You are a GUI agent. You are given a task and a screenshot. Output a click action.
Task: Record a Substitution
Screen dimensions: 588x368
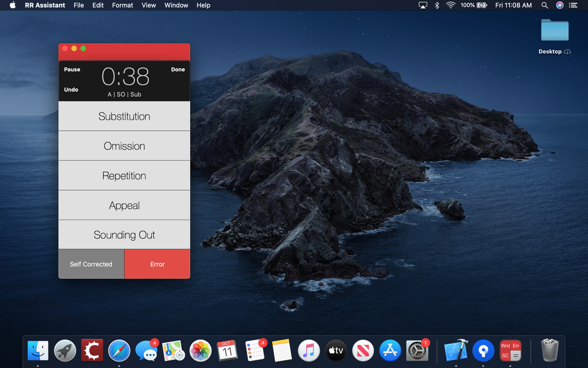[124, 116]
